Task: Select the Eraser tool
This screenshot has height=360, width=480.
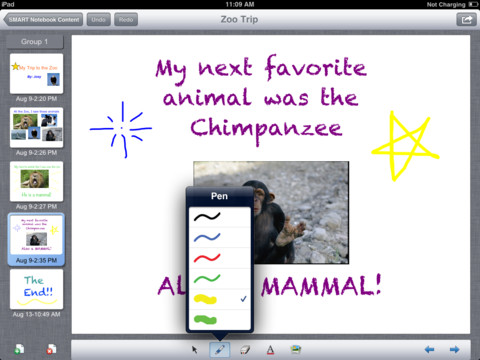Action: pos(245,350)
